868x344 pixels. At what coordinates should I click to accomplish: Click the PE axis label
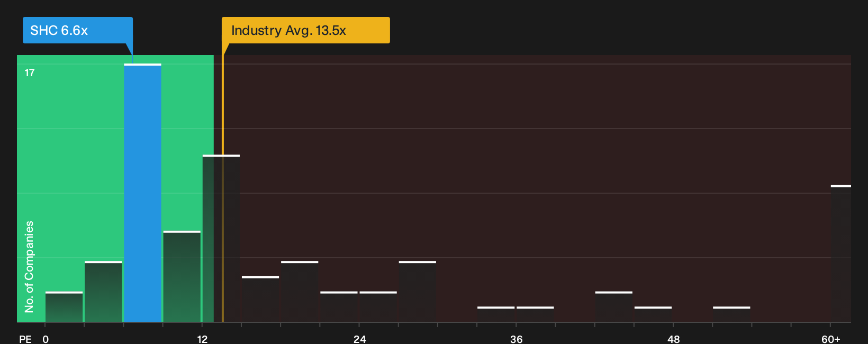[25, 339]
